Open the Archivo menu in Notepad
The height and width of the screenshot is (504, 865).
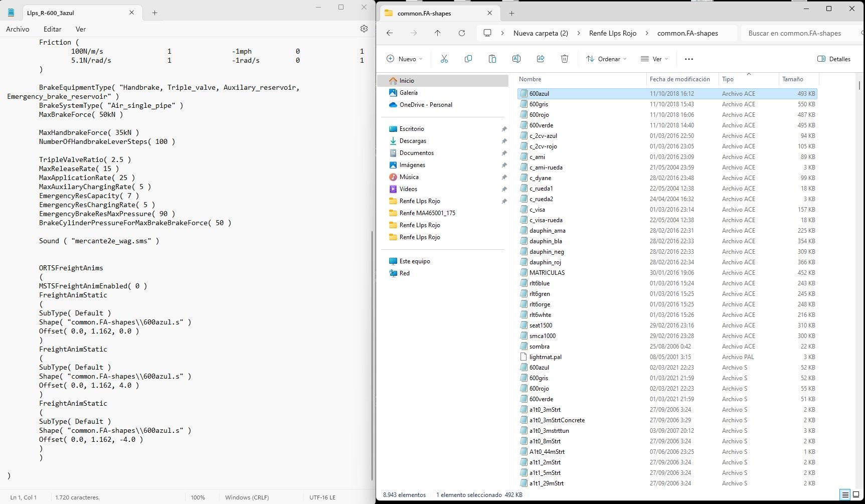click(18, 29)
